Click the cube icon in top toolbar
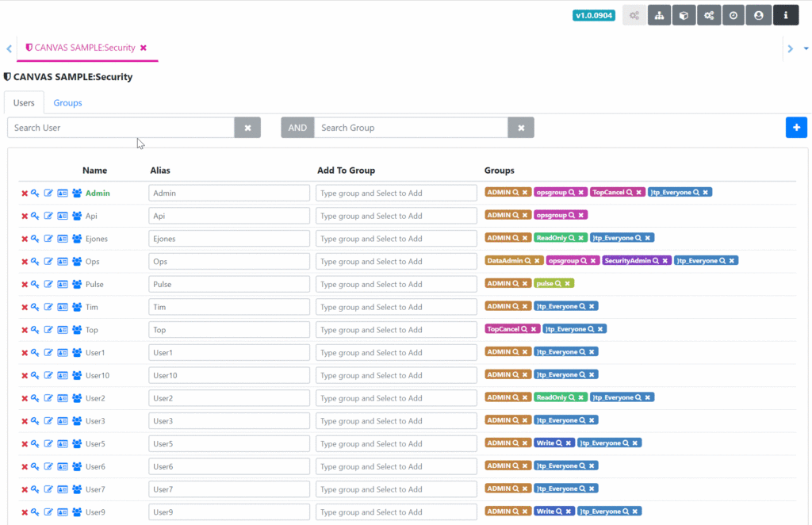The height and width of the screenshot is (525, 812). coord(684,15)
